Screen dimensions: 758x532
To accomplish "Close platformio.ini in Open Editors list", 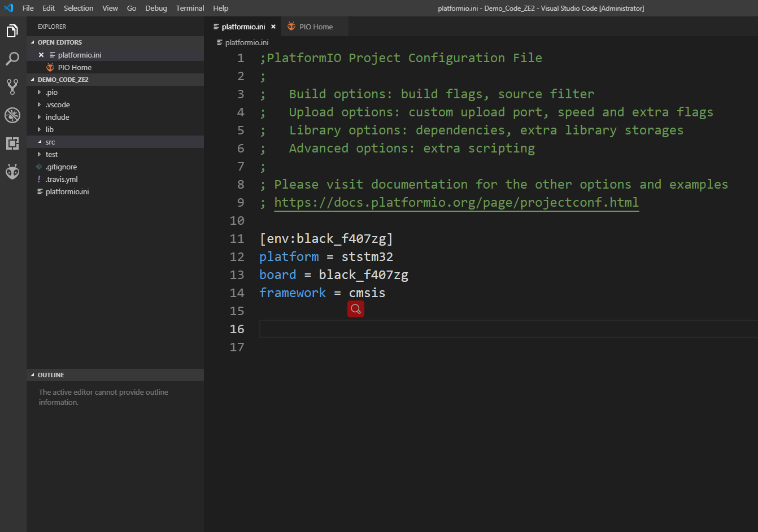I will (x=41, y=55).
